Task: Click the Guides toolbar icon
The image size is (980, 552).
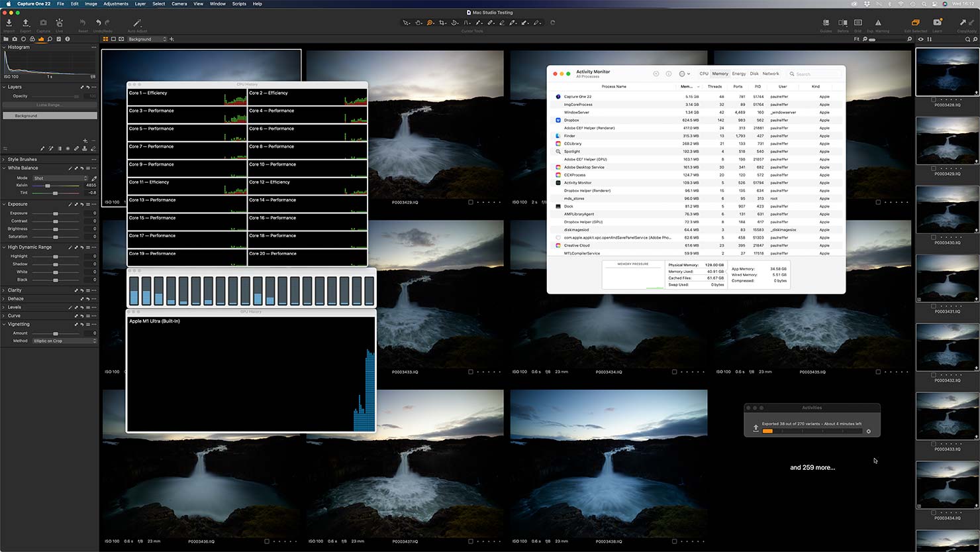Action: click(x=826, y=23)
